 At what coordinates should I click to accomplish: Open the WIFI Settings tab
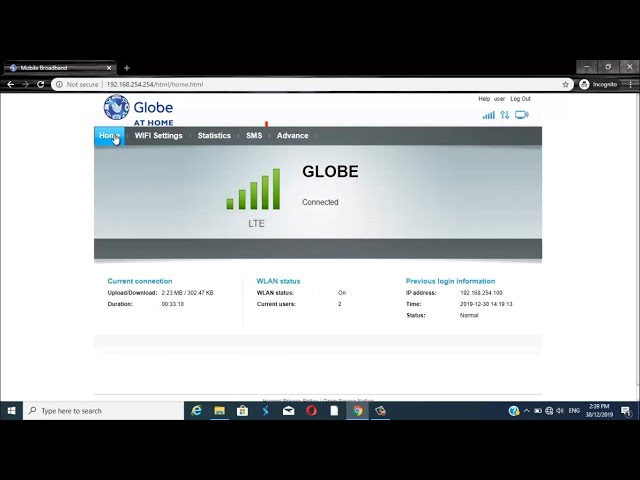158,136
